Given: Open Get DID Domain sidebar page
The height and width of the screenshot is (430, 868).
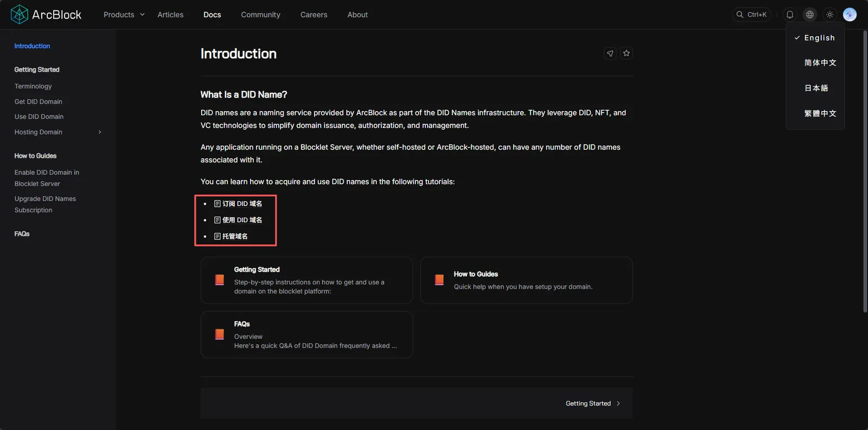Looking at the screenshot, I should 39,101.
